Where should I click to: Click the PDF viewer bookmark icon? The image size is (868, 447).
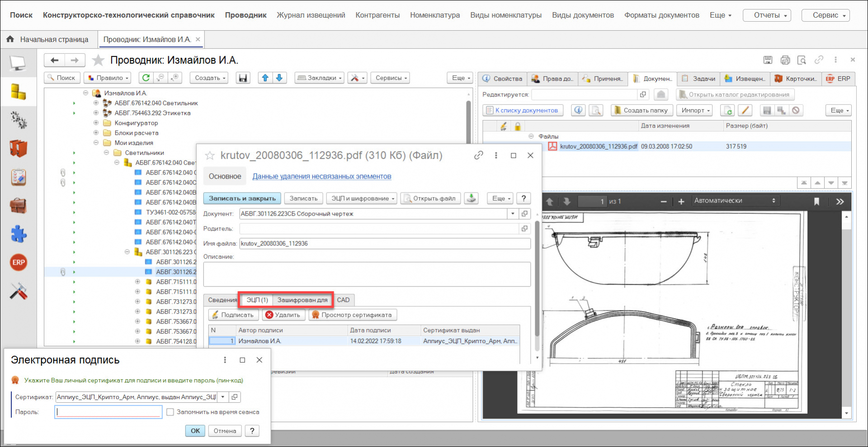pyautogui.click(x=816, y=202)
